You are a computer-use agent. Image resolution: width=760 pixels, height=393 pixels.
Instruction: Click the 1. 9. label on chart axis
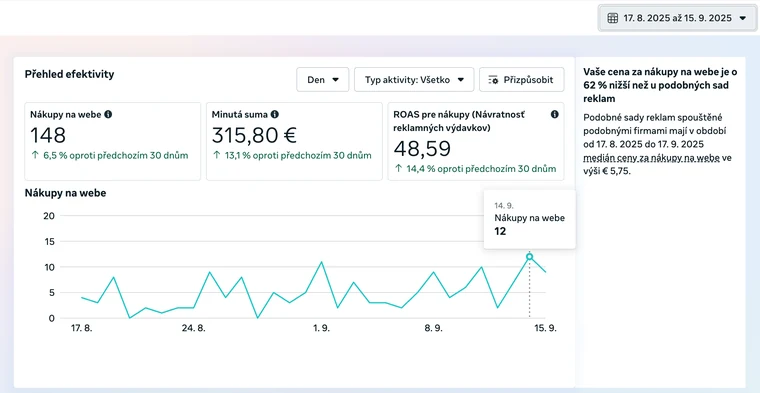(x=321, y=328)
